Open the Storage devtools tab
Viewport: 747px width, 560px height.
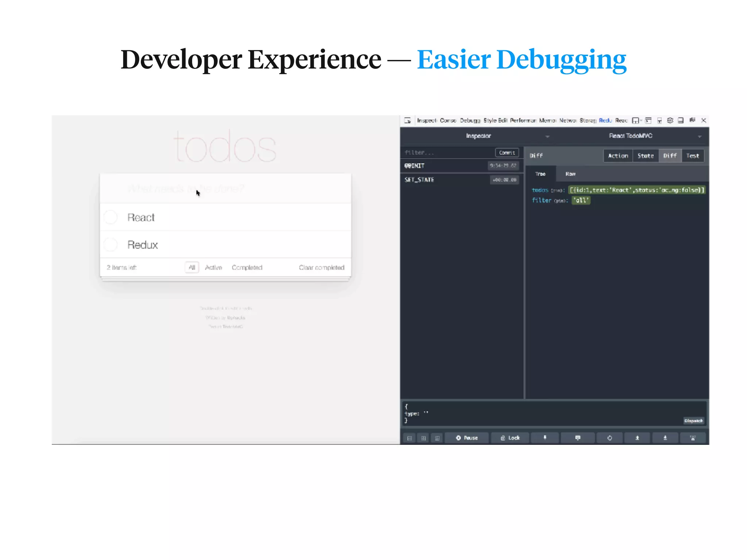[x=588, y=120]
